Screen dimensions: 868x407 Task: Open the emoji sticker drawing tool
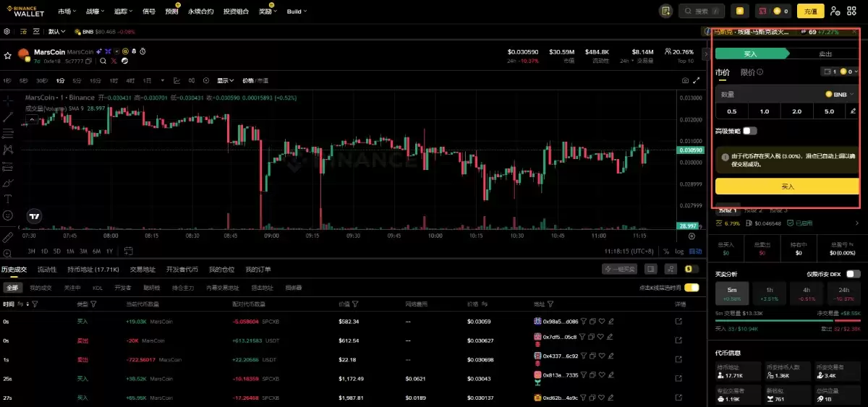8,215
